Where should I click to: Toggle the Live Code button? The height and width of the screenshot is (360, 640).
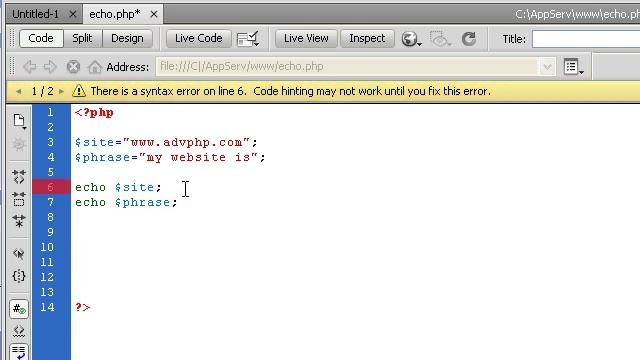pyautogui.click(x=198, y=38)
